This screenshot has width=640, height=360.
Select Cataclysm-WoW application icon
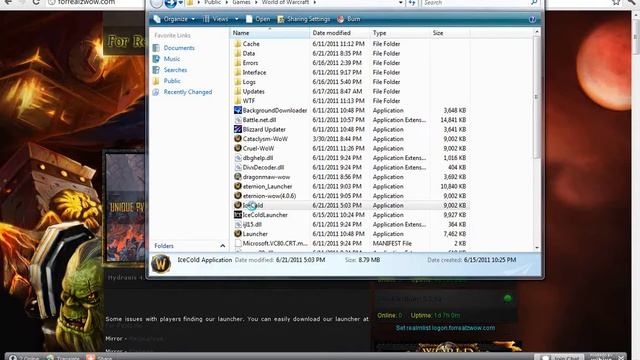238,139
